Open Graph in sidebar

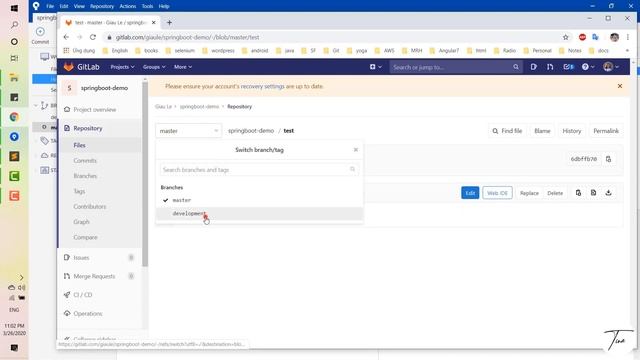pos(81,222)
